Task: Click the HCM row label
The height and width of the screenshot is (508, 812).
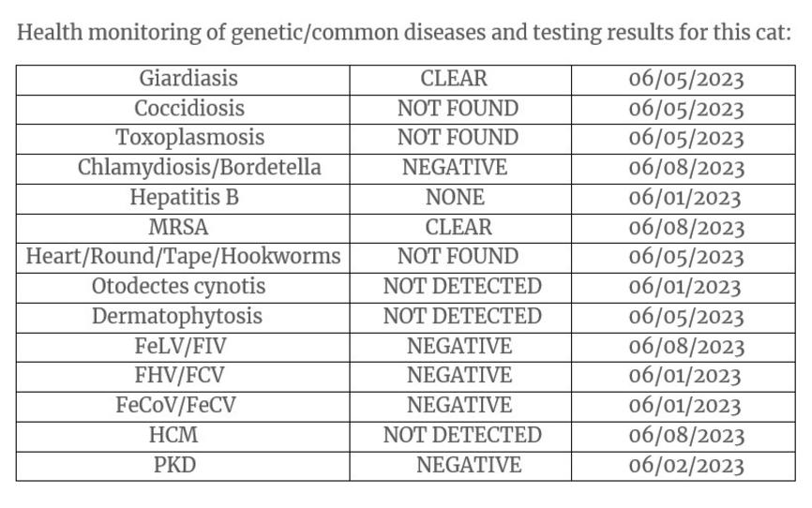Action: [183, 436]
